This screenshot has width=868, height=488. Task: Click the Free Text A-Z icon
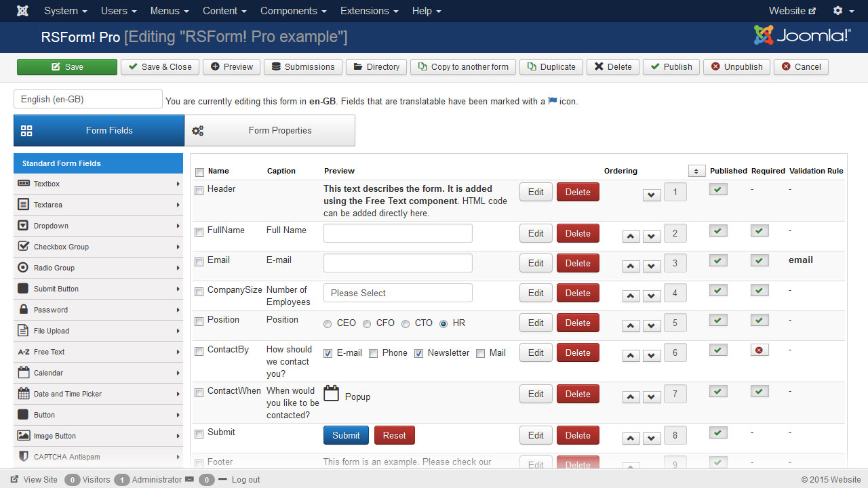24,352
